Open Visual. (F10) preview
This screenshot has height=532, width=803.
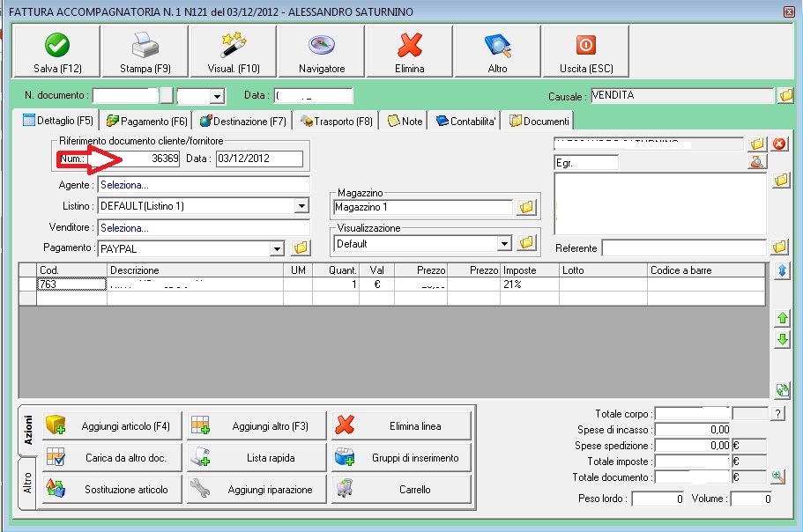click(233, 51)
